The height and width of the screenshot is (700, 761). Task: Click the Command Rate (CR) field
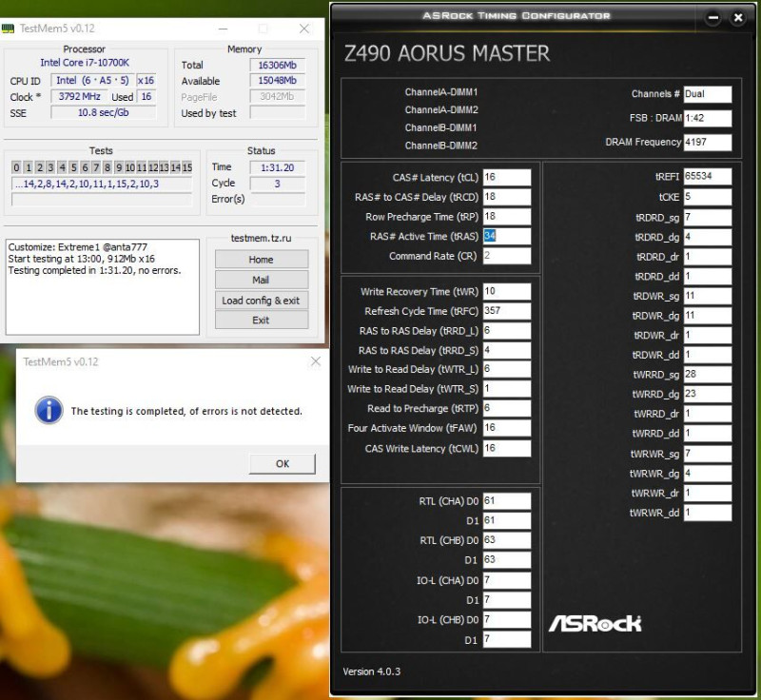point(507,256)
